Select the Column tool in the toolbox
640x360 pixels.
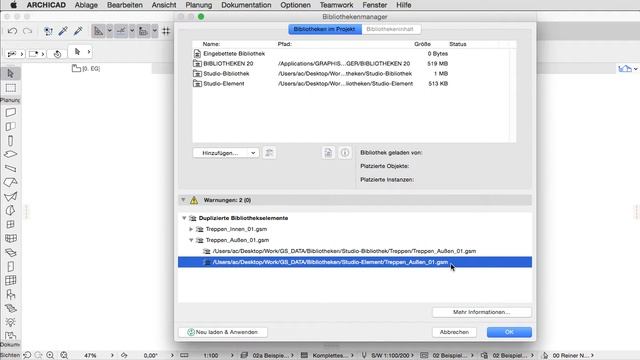(11, 140)
